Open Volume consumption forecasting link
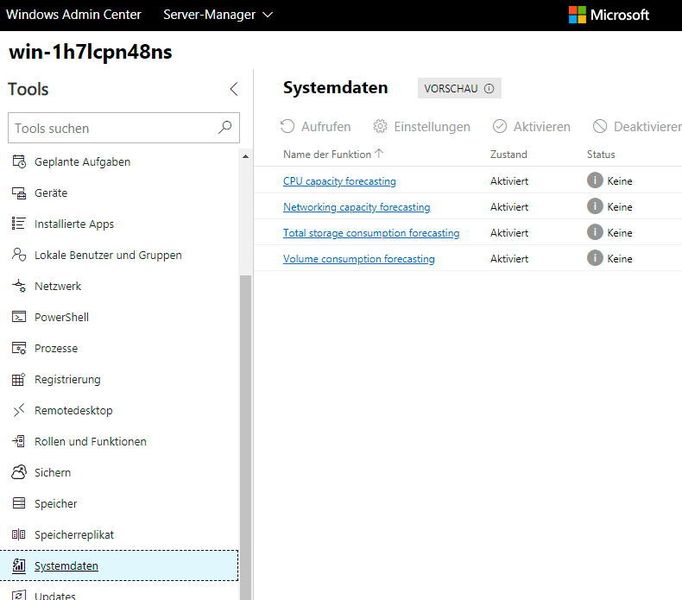This screenshot has height=600, width=682. coord(359,259)
